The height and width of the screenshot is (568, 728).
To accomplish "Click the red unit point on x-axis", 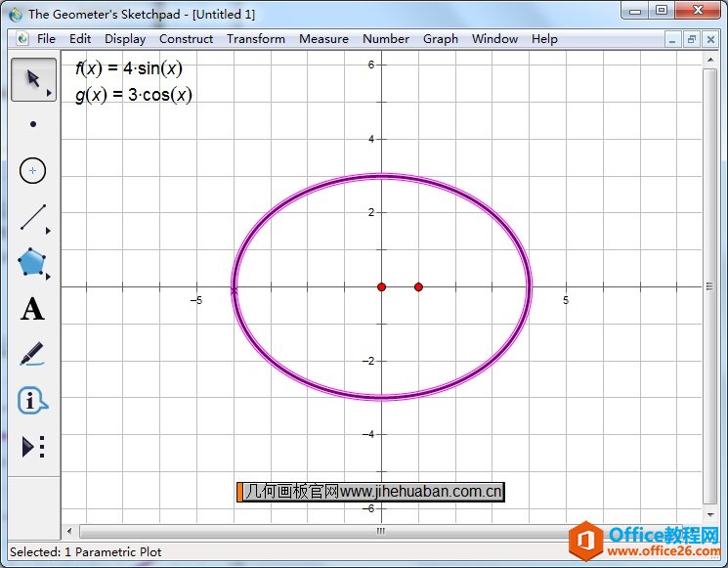I will [418, 286].
